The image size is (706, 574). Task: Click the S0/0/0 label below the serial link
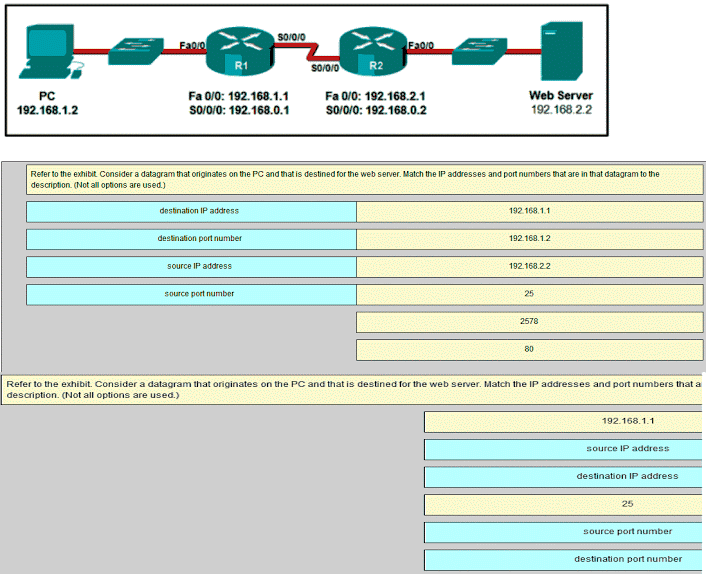point(325,68)
